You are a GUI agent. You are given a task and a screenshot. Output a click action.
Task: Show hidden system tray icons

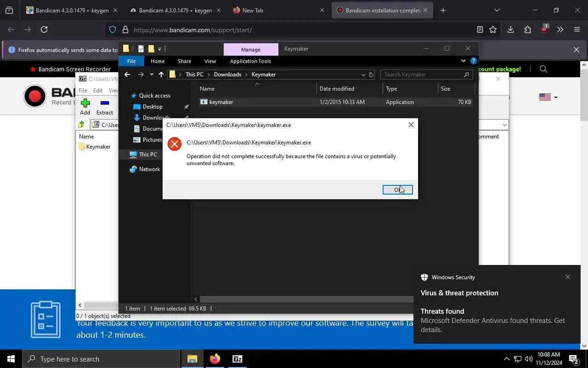506,359
